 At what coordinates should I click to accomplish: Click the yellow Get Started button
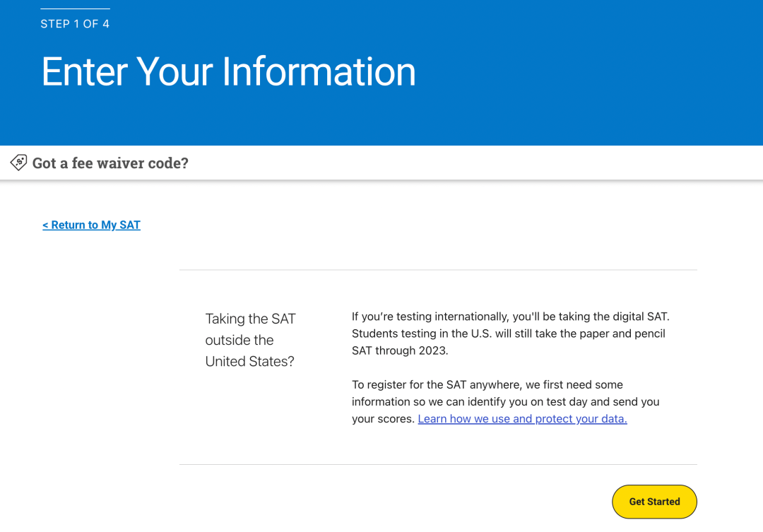tap(654, 502)
